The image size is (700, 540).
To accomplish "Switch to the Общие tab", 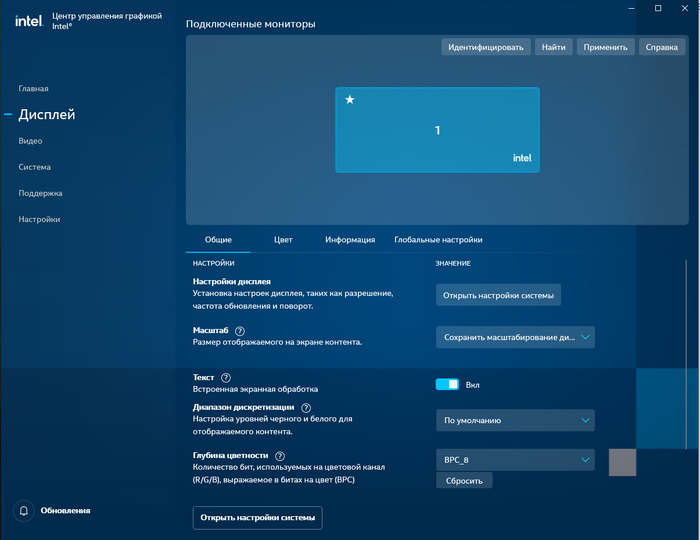I will pos(218,240).
